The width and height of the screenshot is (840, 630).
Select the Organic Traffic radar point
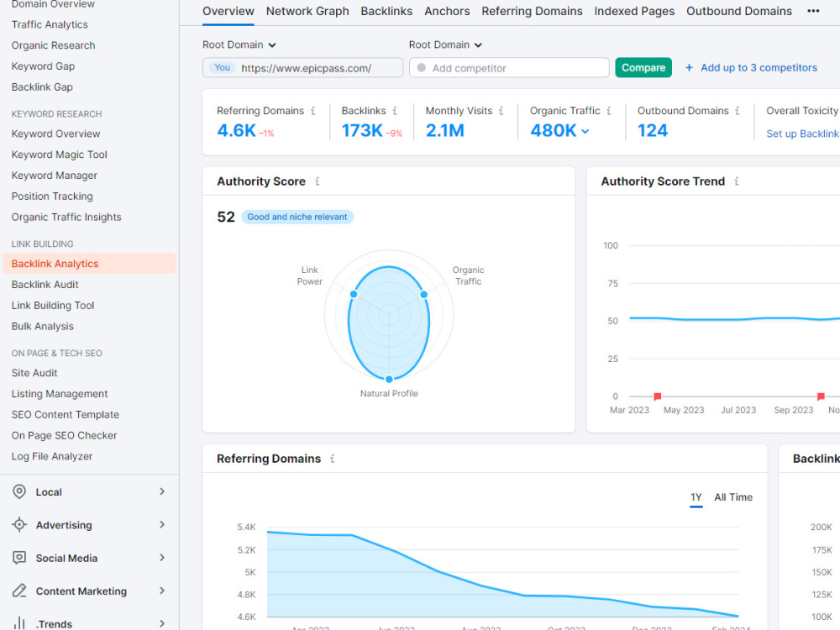(423, 294)
